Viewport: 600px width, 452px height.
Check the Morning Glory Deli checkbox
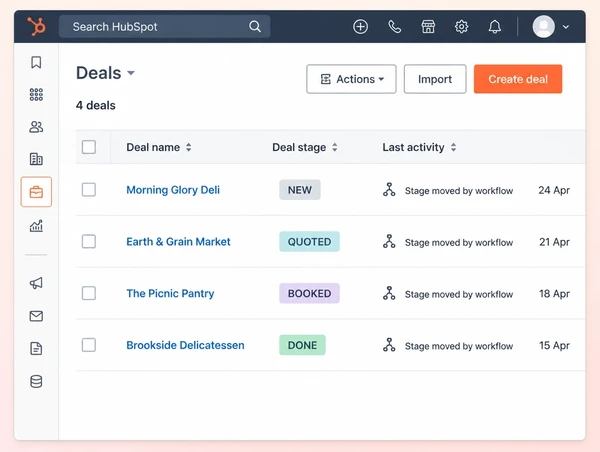(89, 189)
